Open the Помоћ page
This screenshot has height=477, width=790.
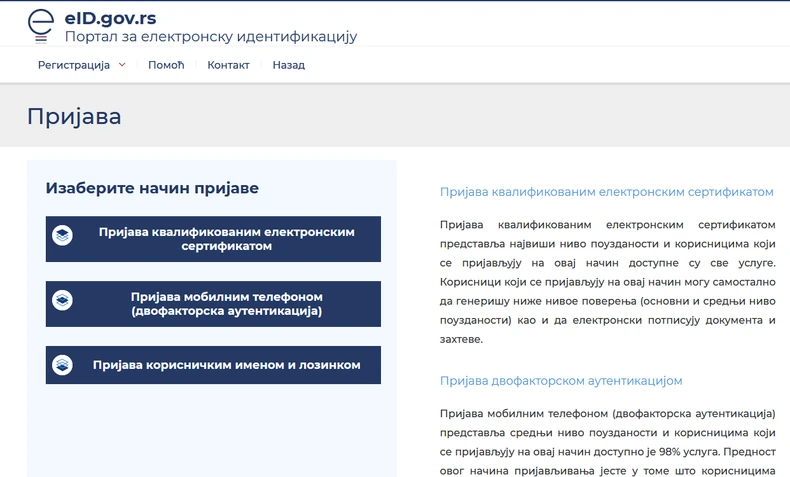[x=166, y=65]
